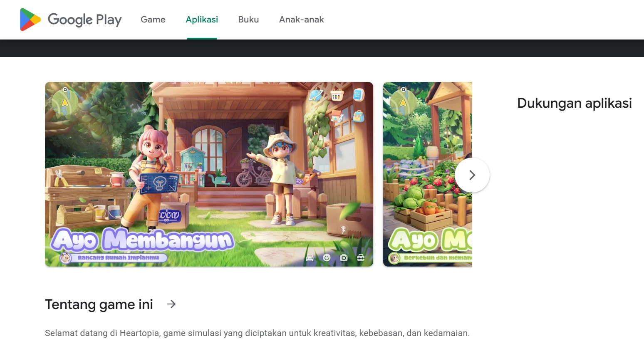Viewport: 644px width, 341px height.
Task: Open the Ayo Membangun screenshot thumbnail
Action: tap(209, 174)
